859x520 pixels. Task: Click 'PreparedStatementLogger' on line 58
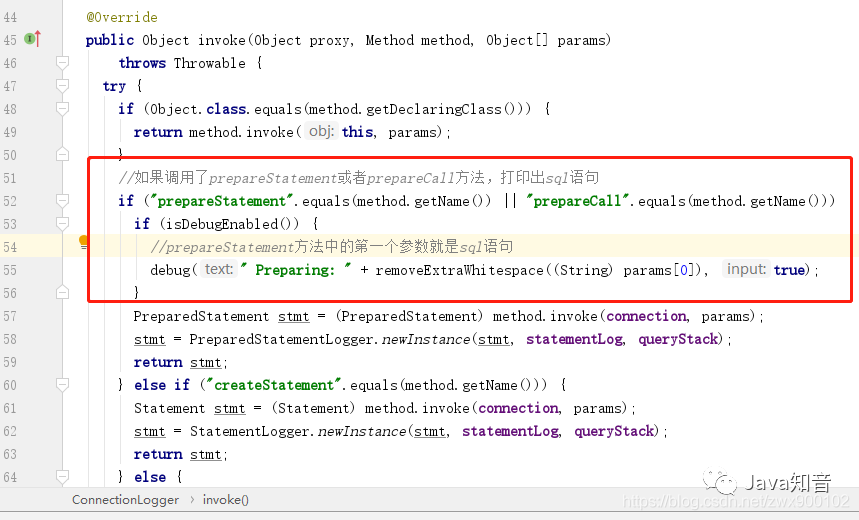[x=281, y=340]
